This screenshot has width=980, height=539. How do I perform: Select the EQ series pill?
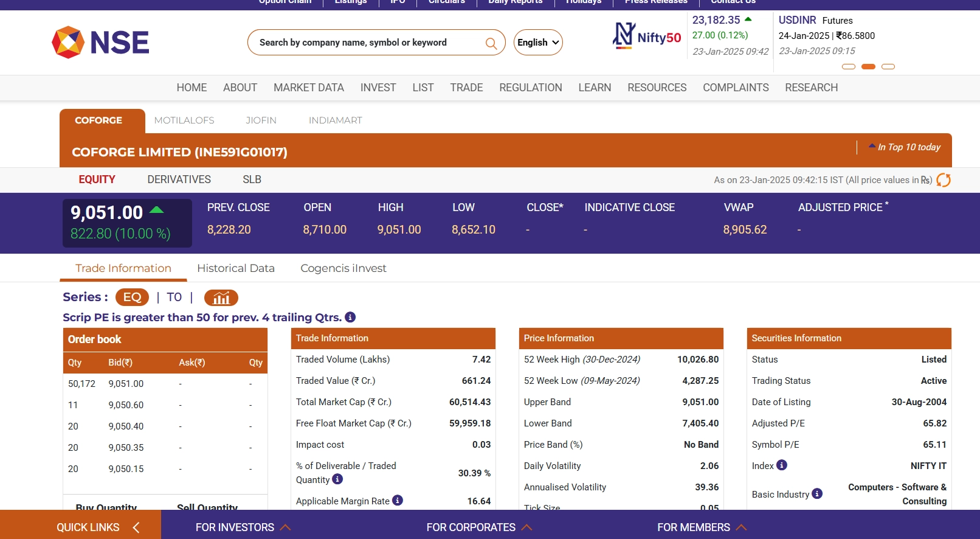point(132,297)
